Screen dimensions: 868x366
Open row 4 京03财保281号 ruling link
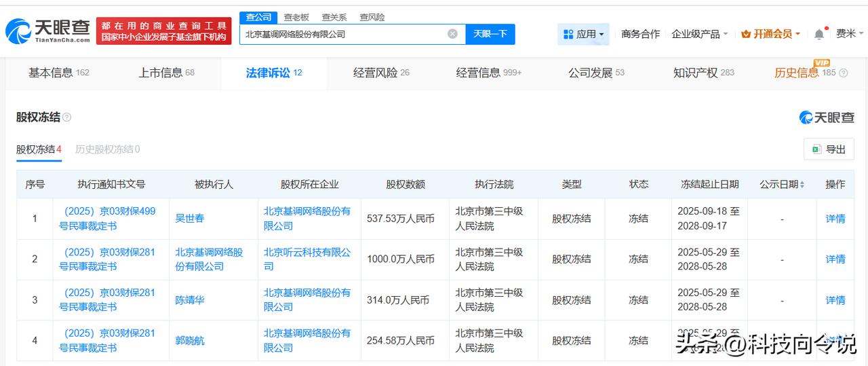[x=107, y=341]
